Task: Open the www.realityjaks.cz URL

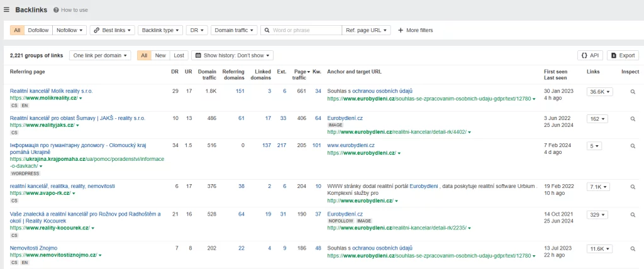Action: click(42, 125)
